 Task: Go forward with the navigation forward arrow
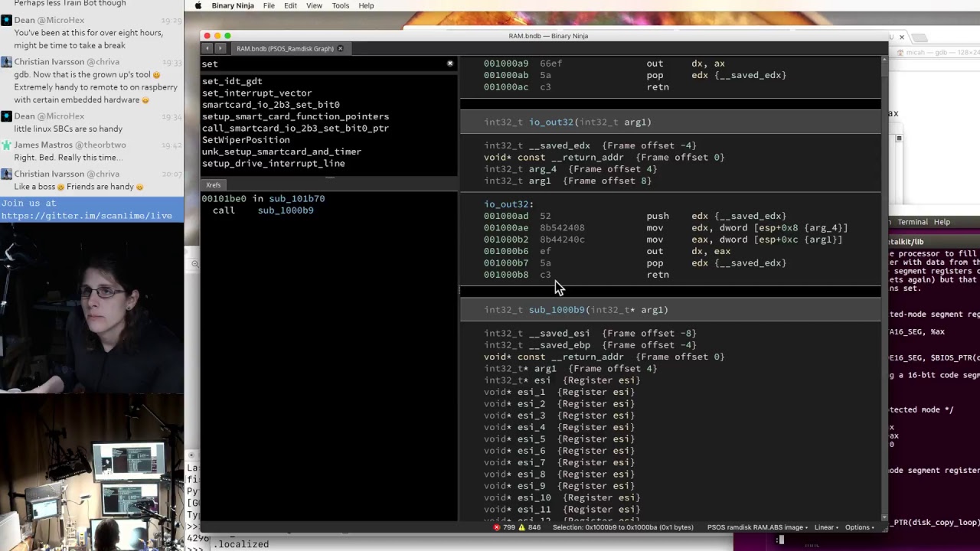tap(220, 48)
